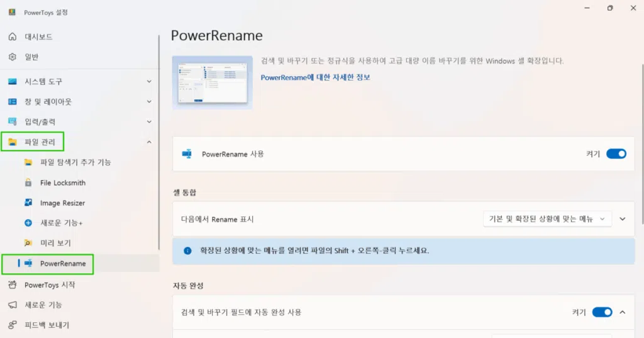This screenshot has height=338, width=644.
Task: Expand the 입력/출력 section chevron
Action: tap(149, 121)
